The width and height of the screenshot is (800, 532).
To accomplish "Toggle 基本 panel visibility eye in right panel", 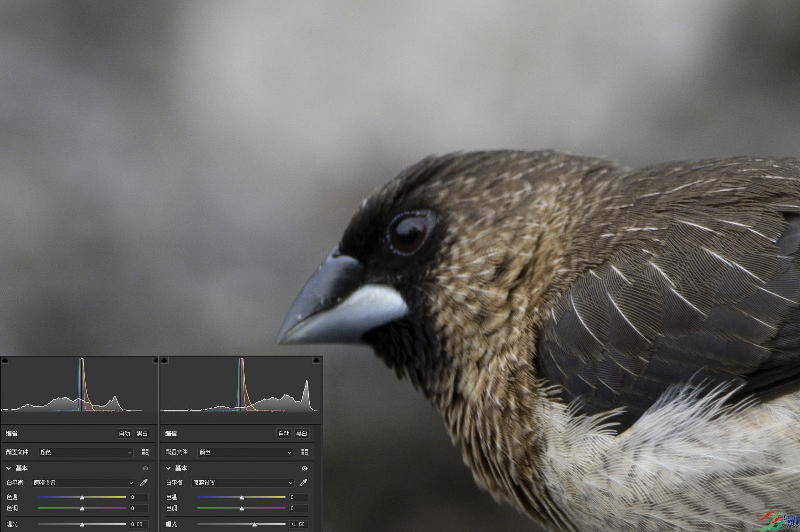I will pos(305,468).
